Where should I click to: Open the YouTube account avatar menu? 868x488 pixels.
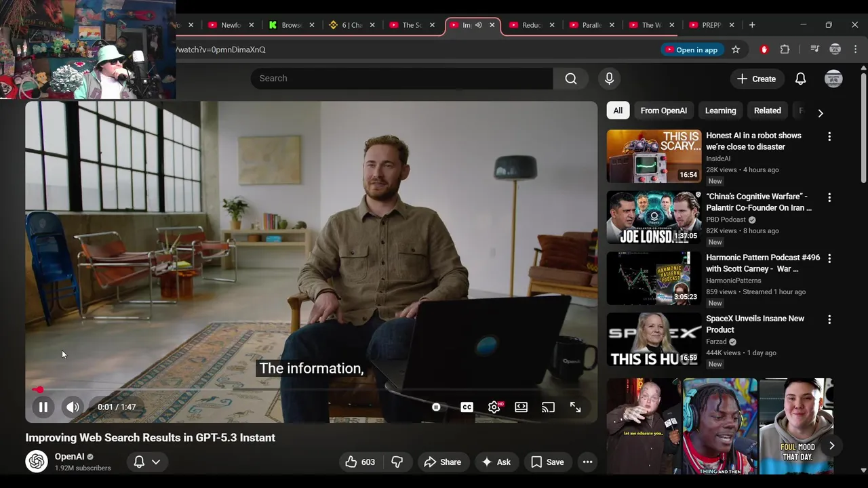(833, 79)
